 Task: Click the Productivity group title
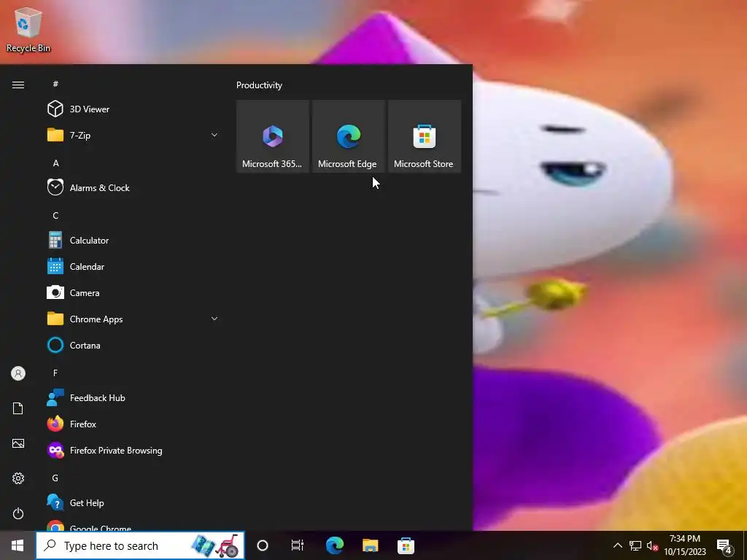click(x=259, y=85)
